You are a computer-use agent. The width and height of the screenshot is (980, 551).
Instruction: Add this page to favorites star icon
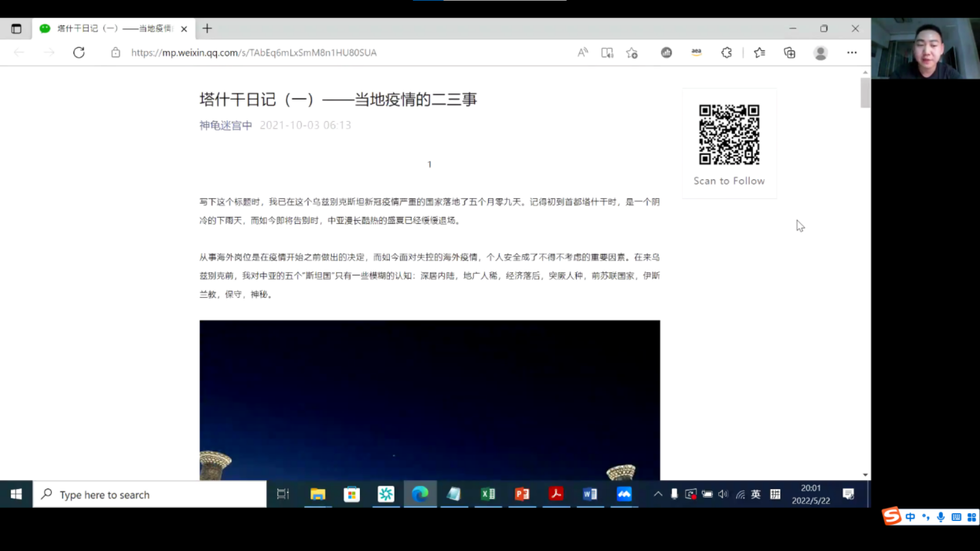click(x=632, y=52)
